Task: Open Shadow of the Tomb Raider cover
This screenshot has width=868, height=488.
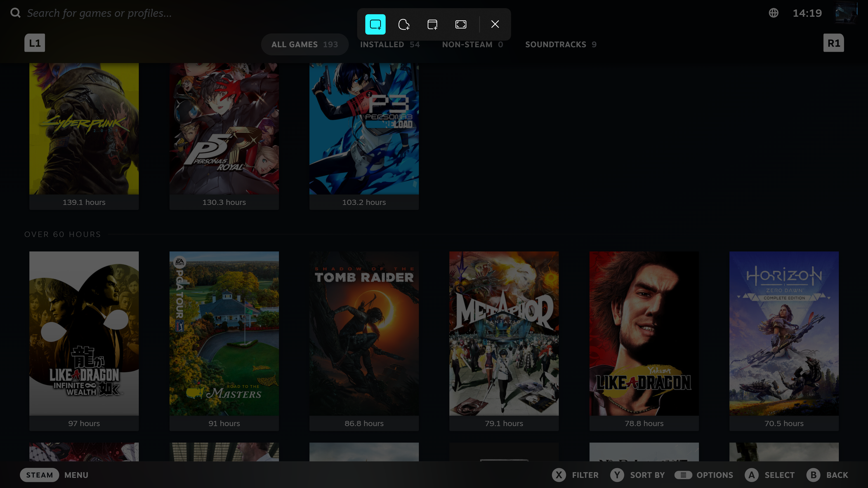Action: point(364,333)
